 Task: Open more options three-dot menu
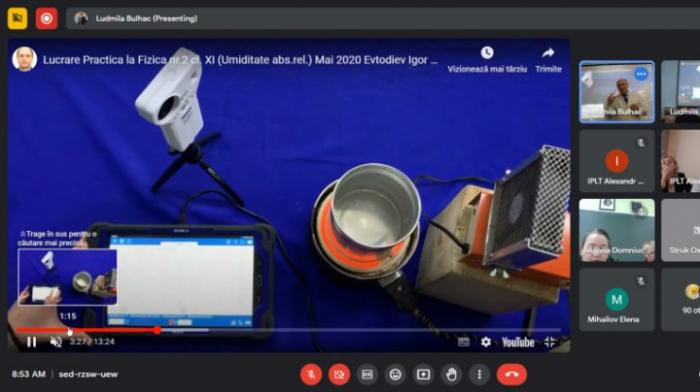pos(479,374)
